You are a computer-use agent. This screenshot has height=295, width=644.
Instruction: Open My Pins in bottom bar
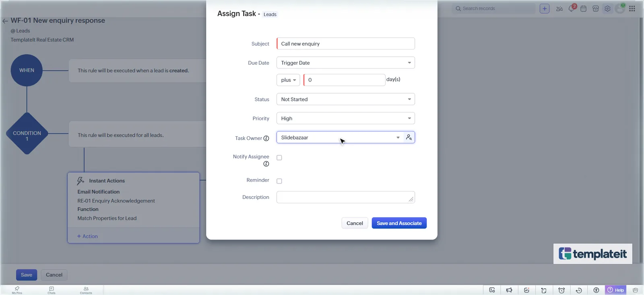pos(17,290)
